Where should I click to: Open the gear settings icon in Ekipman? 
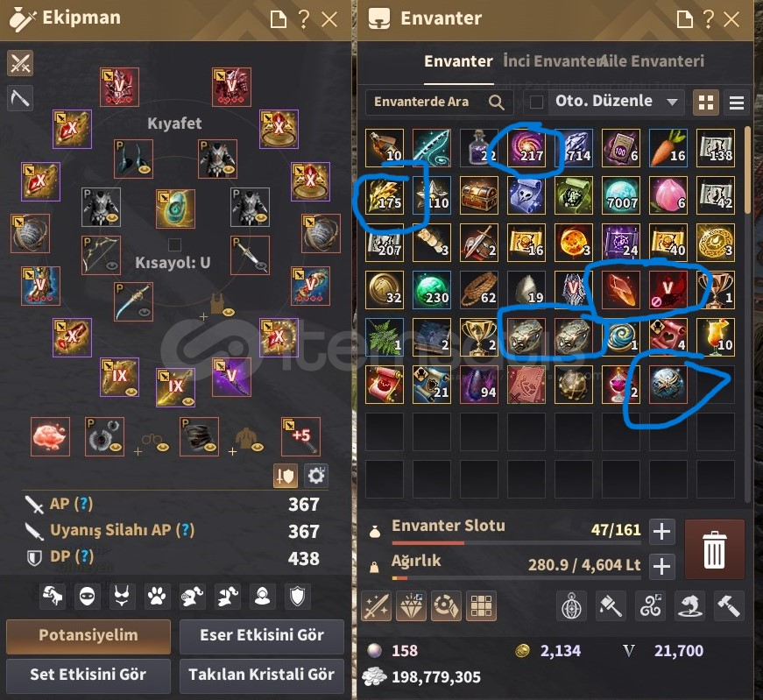tap(316, 476)
